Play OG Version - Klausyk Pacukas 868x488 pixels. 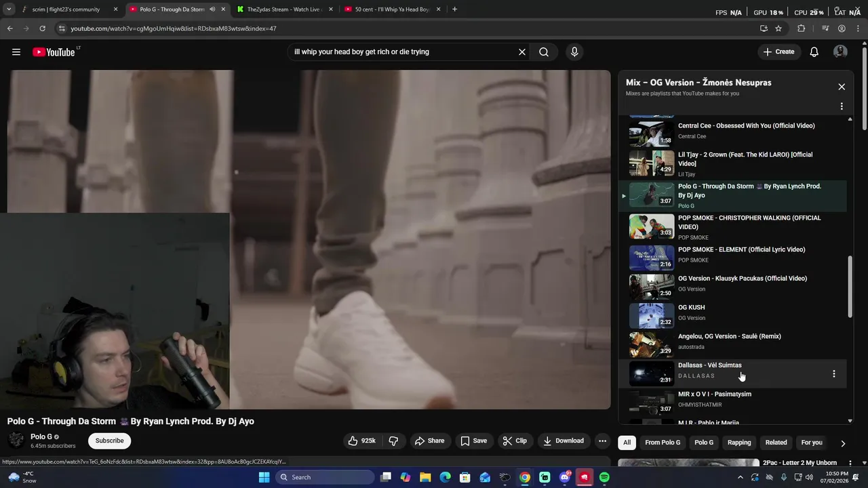[732, 285]
